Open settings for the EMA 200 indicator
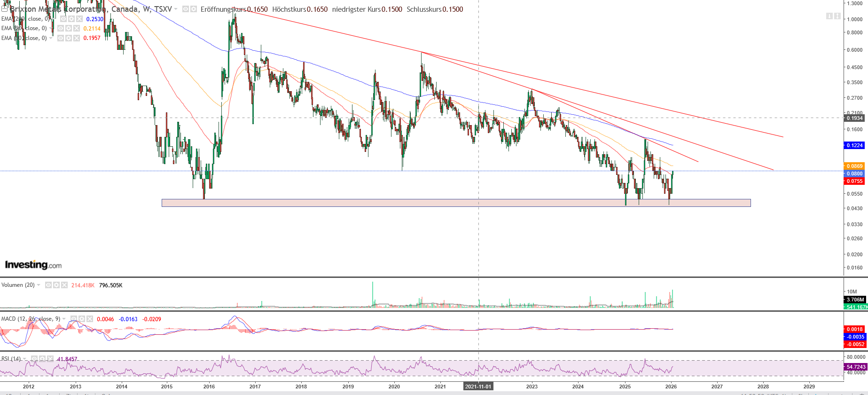 (x=71, y=19)
